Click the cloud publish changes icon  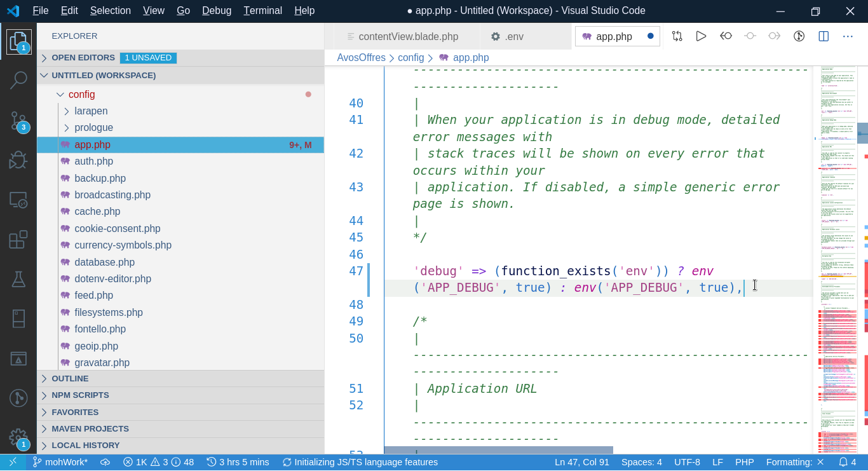[x=105, y=462]
